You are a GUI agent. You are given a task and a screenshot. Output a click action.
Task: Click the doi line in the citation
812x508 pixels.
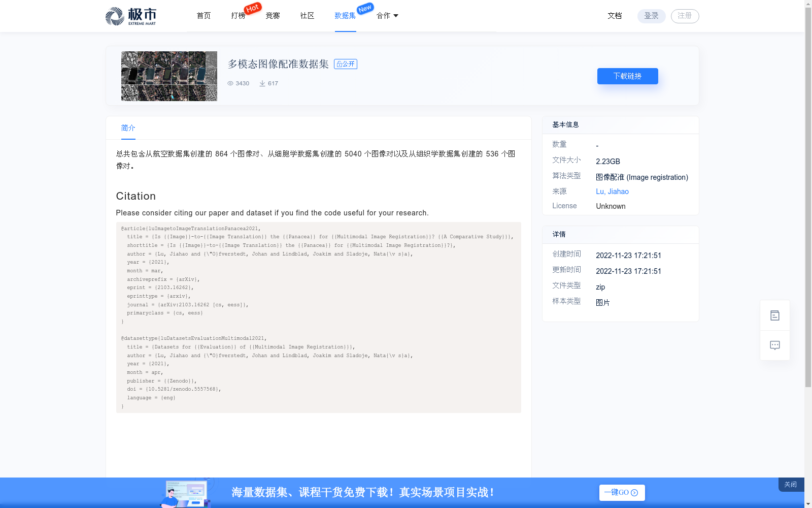pos(174,389)
